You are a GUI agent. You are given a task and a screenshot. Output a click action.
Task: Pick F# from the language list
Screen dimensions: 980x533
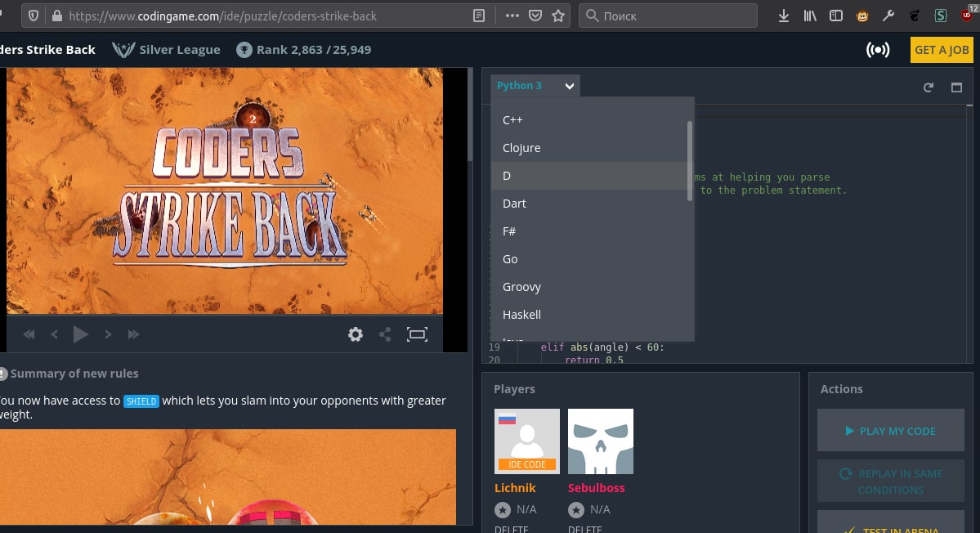point(588,231)
